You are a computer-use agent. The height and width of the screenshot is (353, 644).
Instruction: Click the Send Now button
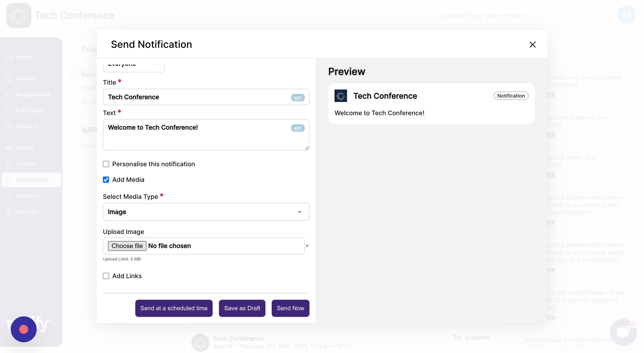click(x=290, y=308)
